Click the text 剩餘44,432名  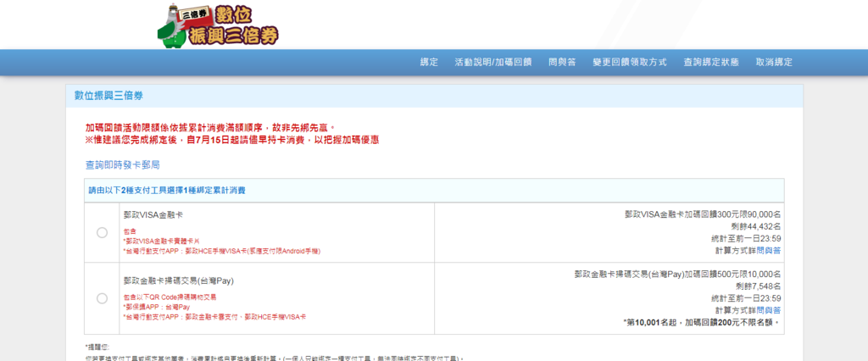758,226
